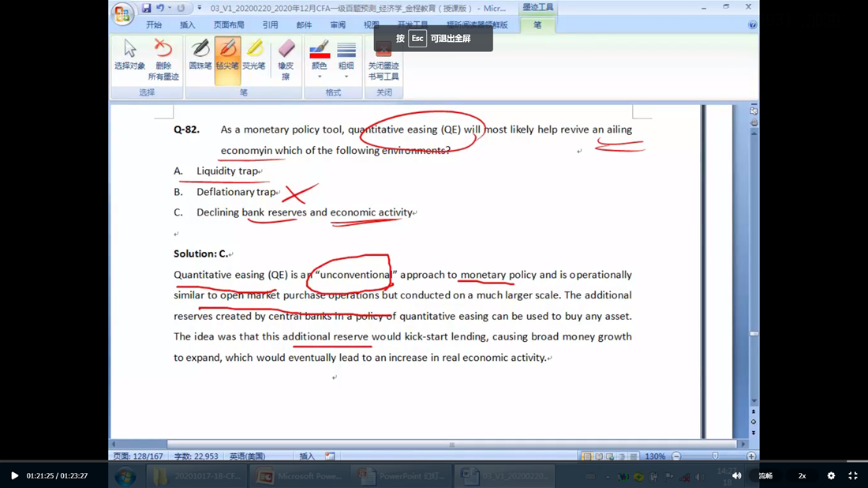Delete all ink with 删除所有墨迹

(x=163, y=60)
